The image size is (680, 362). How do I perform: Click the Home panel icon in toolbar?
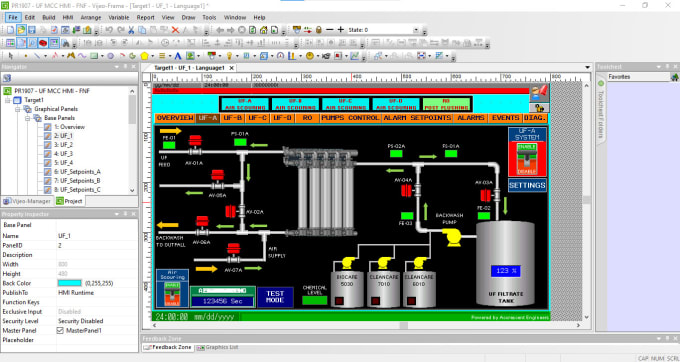click(264, 30)
